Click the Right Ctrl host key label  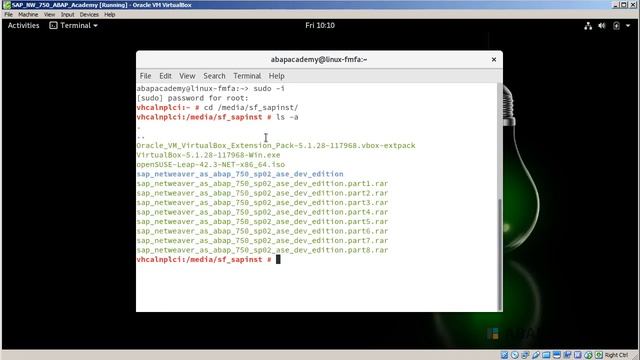point(616,355)
